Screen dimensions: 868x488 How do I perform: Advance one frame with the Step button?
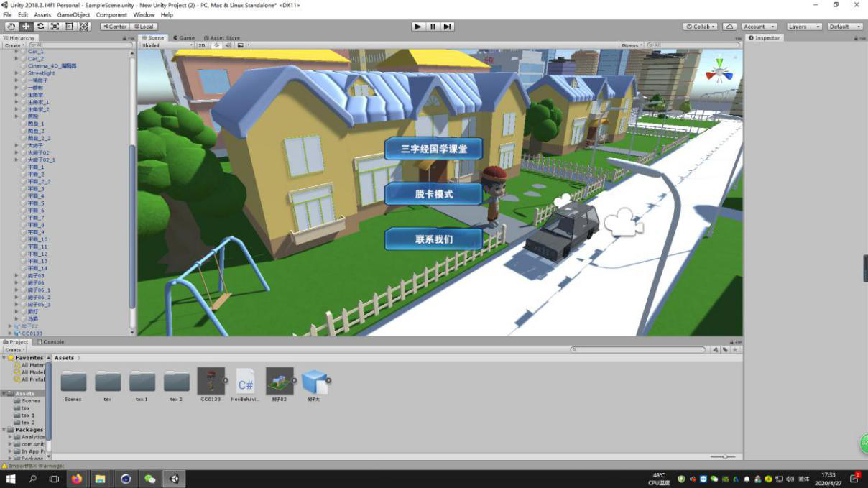click(448, 27)
